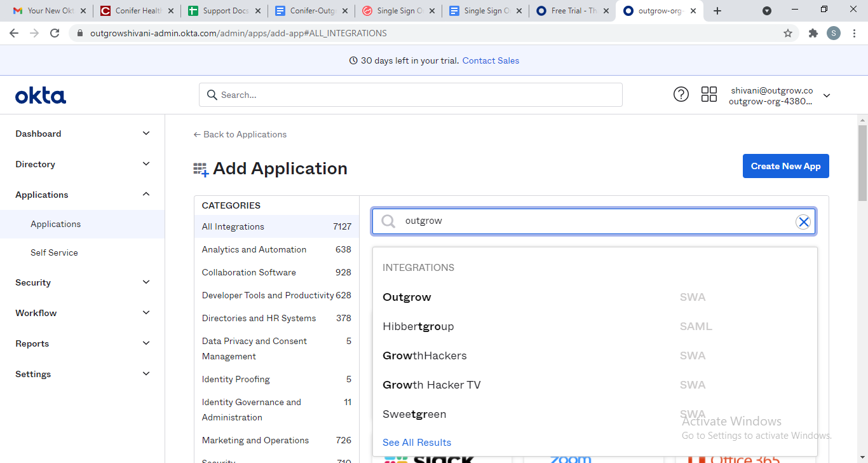Select Analytics and Automation category
Image resolution: width=868 pixels, height=463 pixels.
[x=276, y=249]
